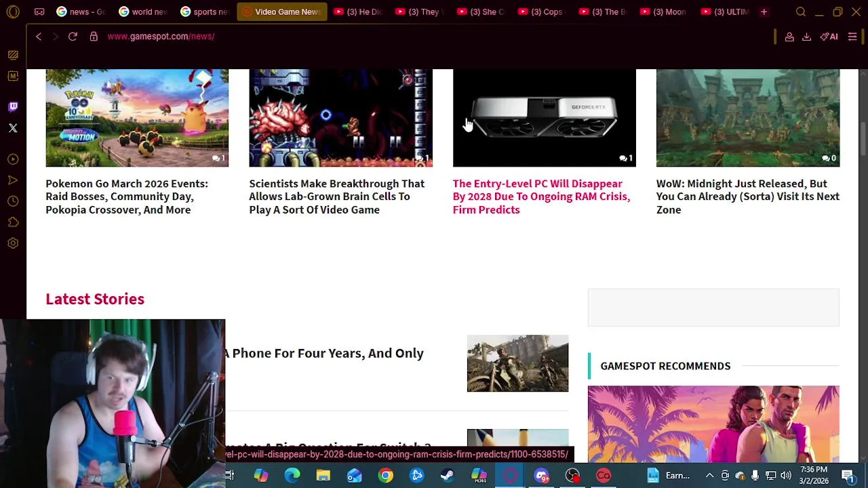Screen dimensions: 868x488
Task: Open the new tab plus button
Action: 764,12
